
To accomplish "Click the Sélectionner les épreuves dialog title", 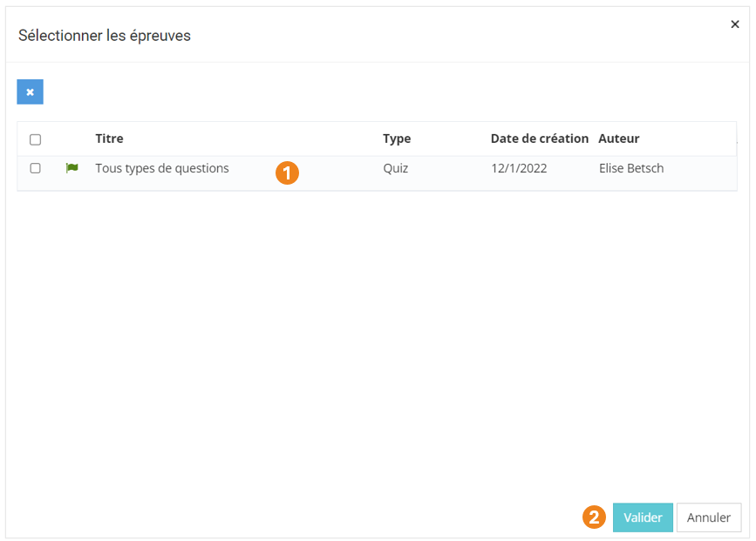I will coord(105,36).
